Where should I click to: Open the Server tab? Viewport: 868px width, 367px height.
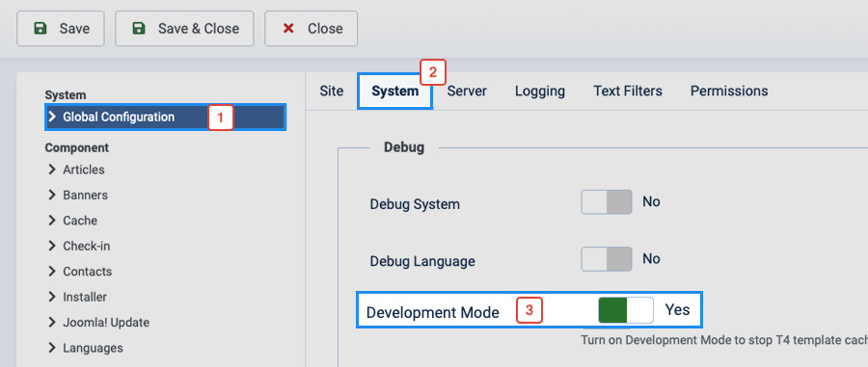pos(467,91)
